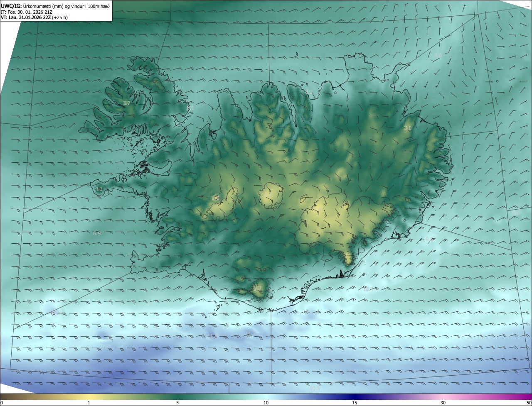Click the valid time 'VT: Lau. 31.01.2026 22Z (+25 h)'
The height and width of the screenshot is (406, 532).
pos(34,17)
